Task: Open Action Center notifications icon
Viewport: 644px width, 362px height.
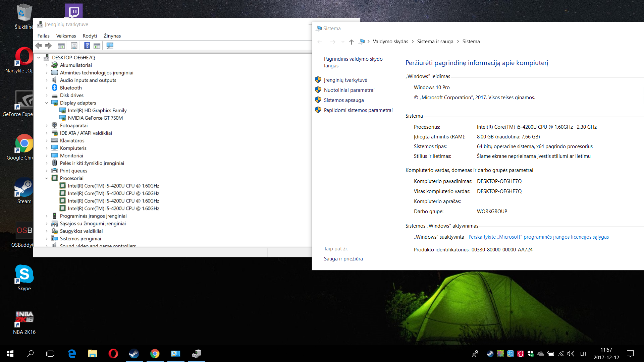Action: pyautogui.click(x=630, y=354)
